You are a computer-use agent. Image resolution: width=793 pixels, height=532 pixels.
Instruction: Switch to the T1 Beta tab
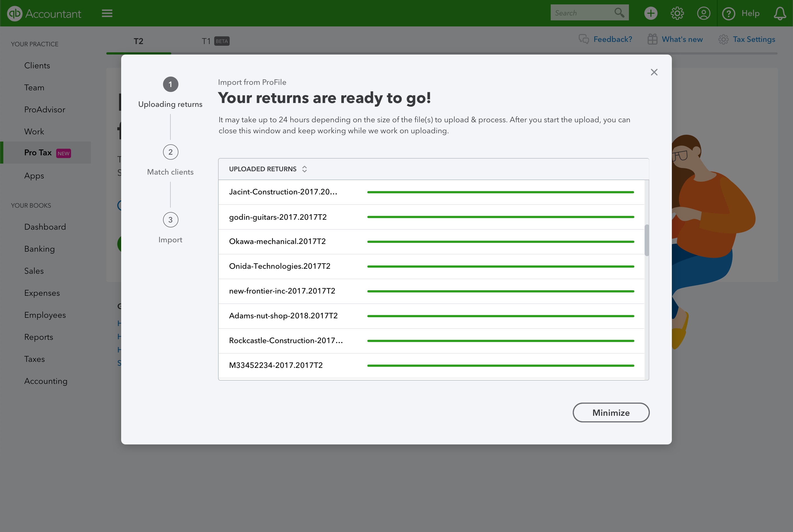[x=216, y=41]
